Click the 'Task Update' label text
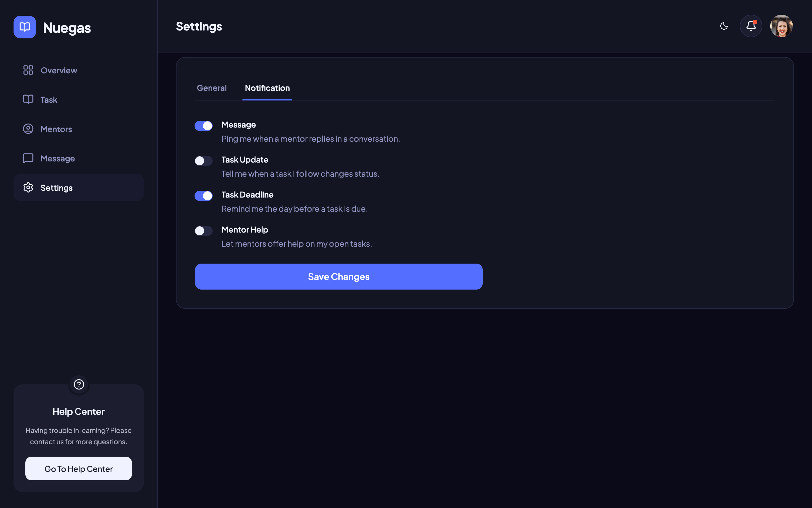The image size is (812, 508). pyautogui.click(x=245, y=159)
